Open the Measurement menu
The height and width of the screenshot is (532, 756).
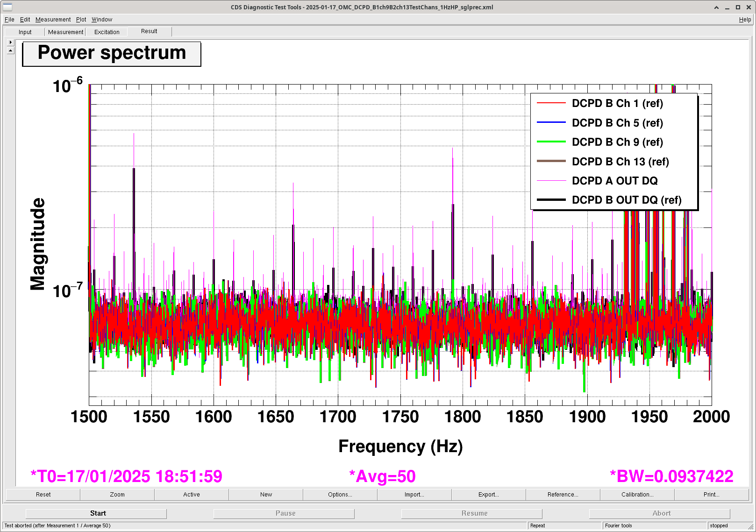(x=53, y=20)
